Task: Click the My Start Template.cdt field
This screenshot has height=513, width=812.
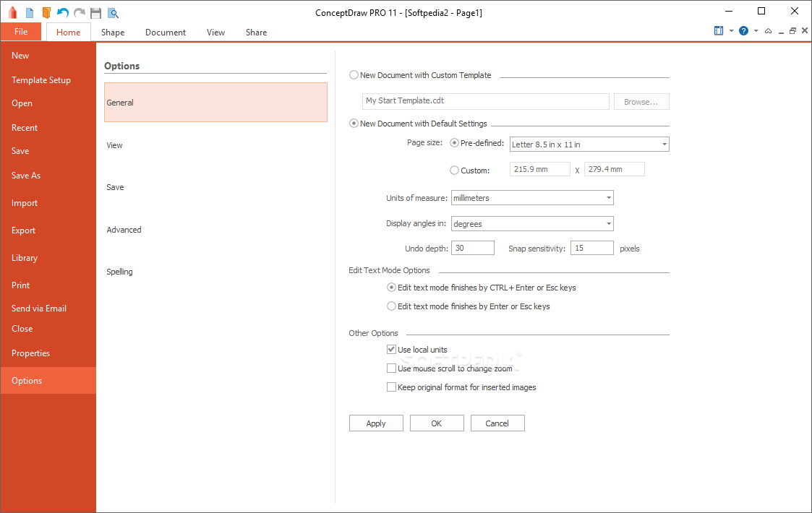Action: coord(486,101)
